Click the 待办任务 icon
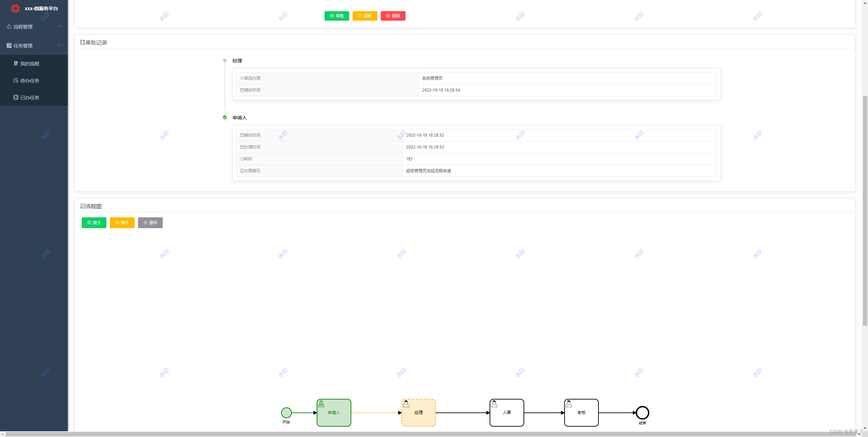868x437 pixels. 16,80
